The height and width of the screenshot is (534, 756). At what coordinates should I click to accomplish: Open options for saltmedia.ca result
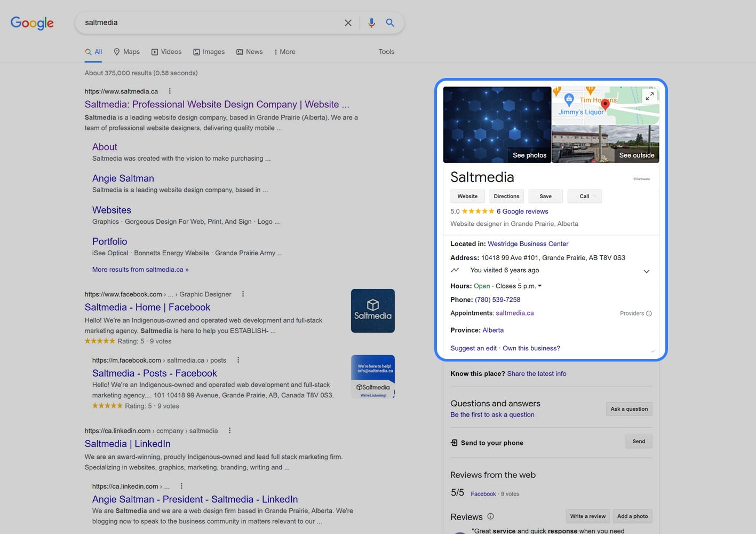pos(170,91)
